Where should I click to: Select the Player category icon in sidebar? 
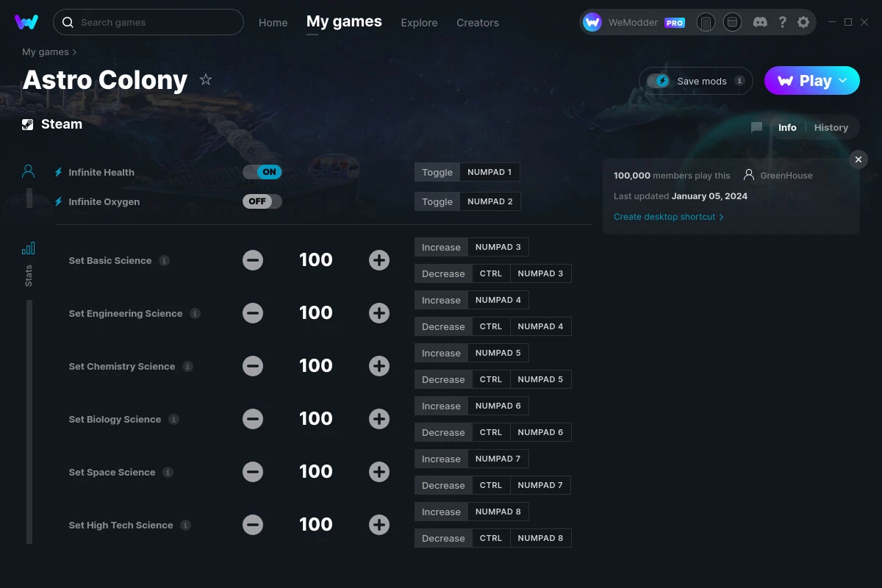point(28,172)
